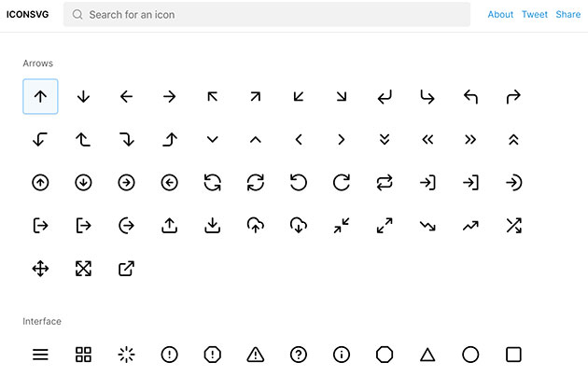Click the loading spinner icon

(x=126, y=355)
